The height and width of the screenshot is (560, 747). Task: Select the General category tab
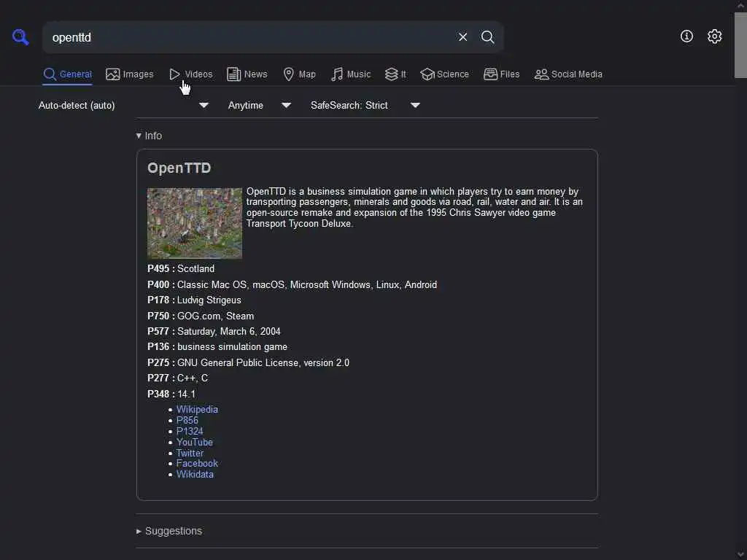point(67,74)
